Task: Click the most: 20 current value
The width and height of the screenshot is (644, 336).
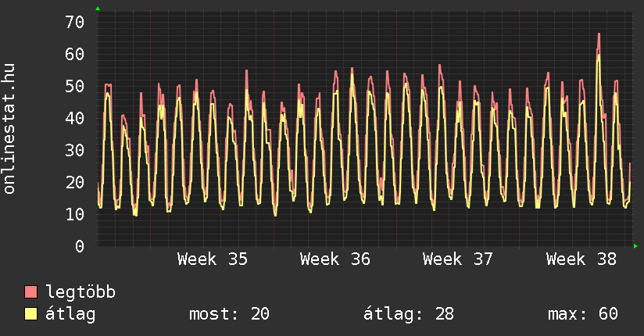Action: pos(229,314)
